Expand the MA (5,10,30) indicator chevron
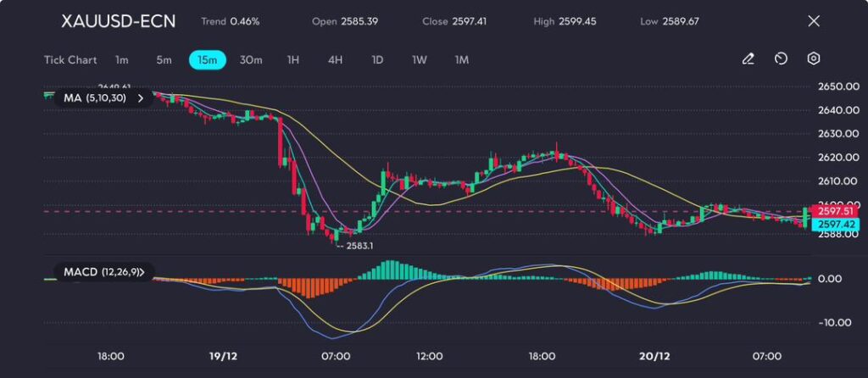868x378 pixels. (141, 98)
